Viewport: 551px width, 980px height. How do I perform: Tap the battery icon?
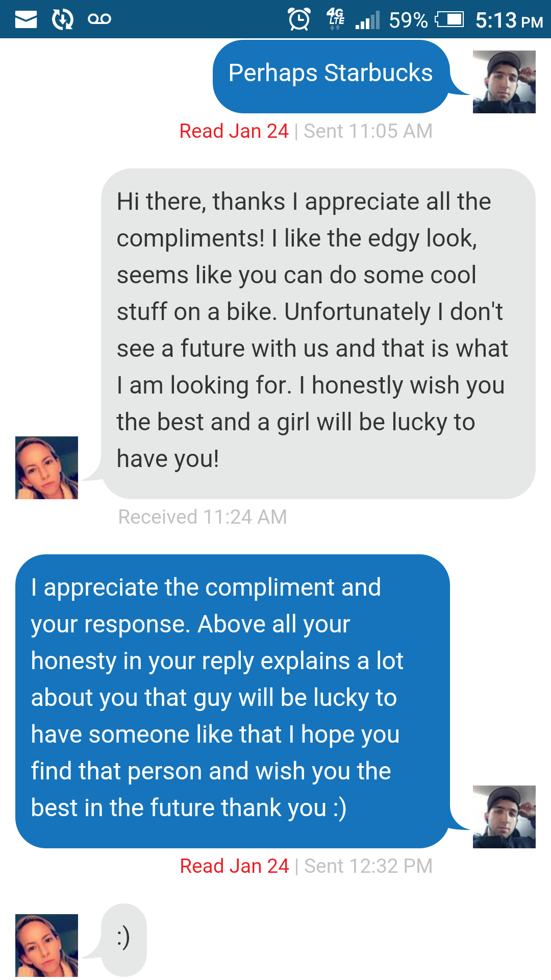[449, 20]
